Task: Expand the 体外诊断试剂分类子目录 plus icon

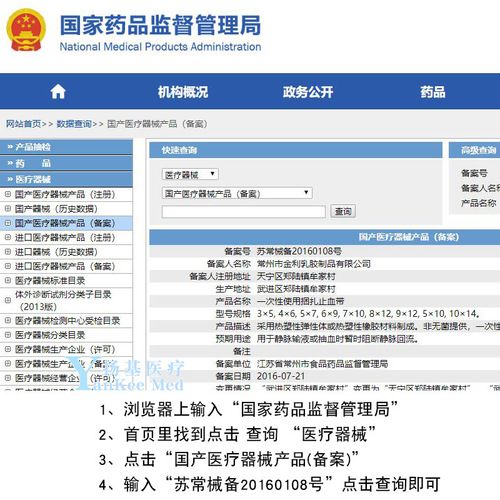Action: 8,300
